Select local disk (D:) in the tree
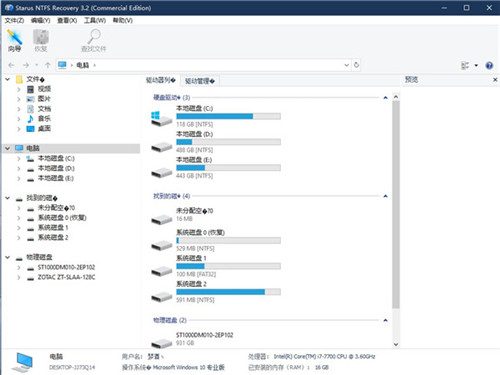500x375 pixels. click(56, 168)
